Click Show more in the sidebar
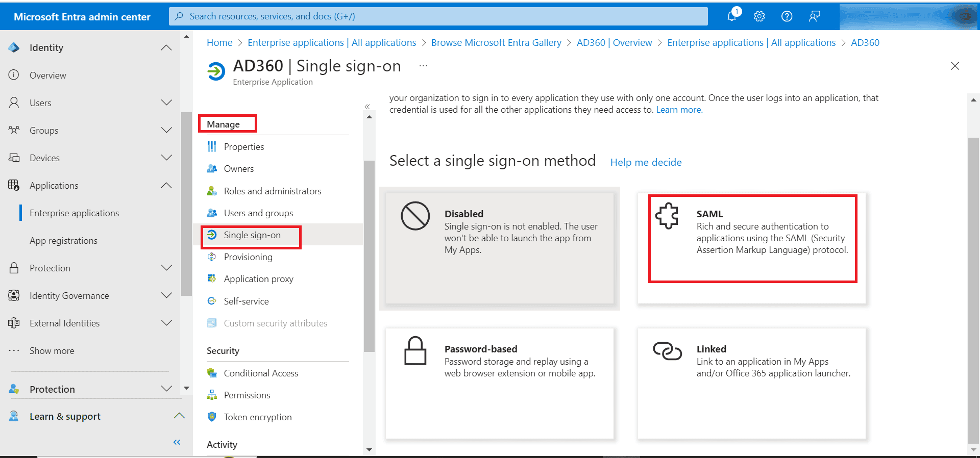This screenshot has height=458, width=980. (51, 350)
